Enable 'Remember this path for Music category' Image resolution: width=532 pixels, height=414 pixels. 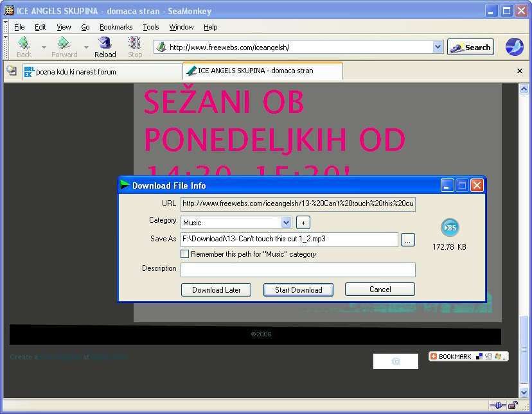(185, 254)
